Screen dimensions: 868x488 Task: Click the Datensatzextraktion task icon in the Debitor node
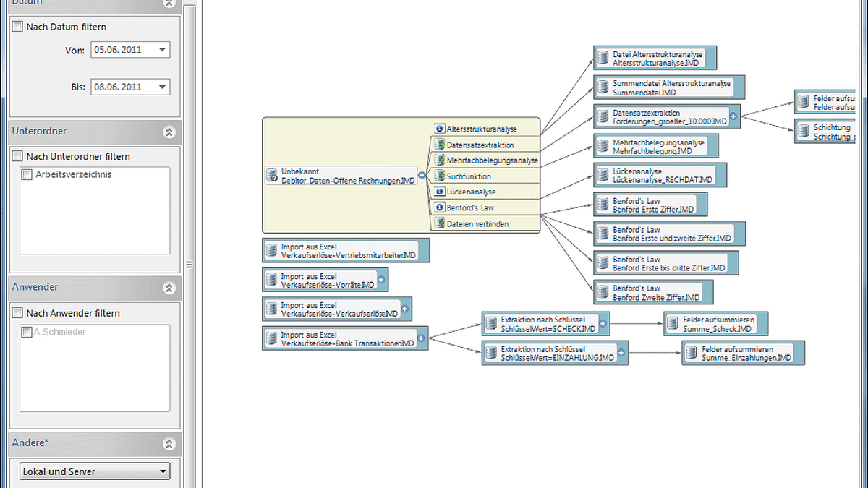[x=439, y=145]
